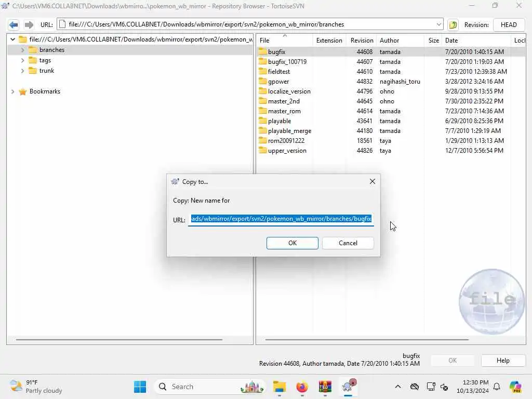The width and height of the screenshot is (532, 399).
Task: Sort by the Revision column header
Action: click(362, 41)
